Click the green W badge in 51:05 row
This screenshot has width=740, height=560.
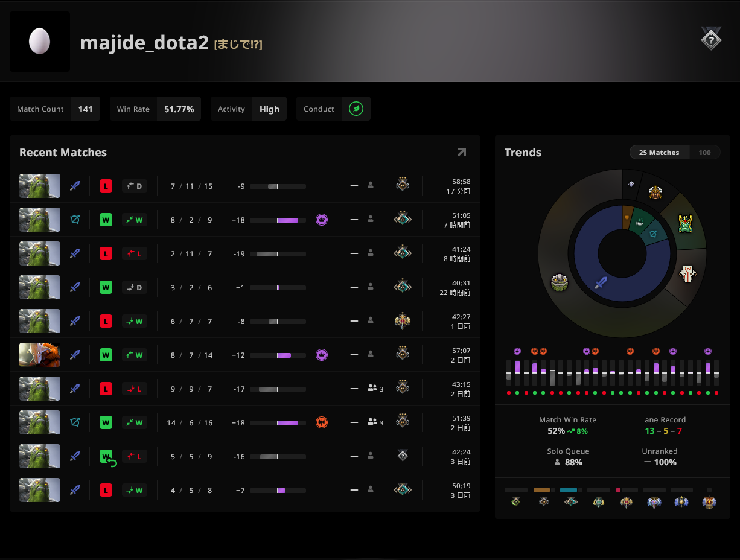point(106,220)
